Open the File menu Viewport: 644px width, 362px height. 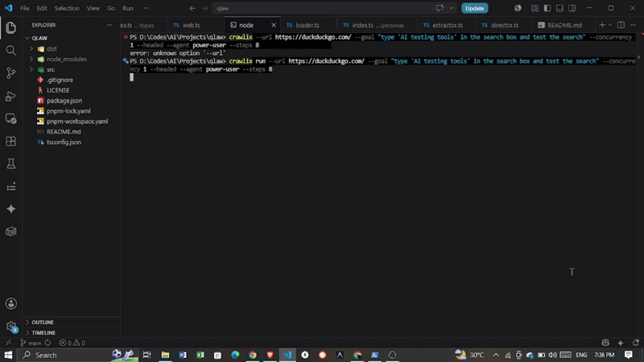(25, 8)
